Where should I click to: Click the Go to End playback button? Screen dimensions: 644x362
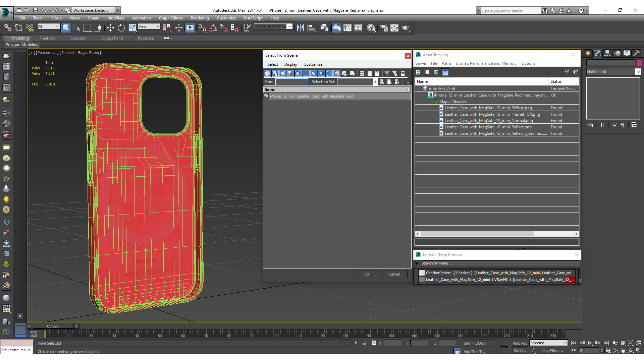pos(606,343)
